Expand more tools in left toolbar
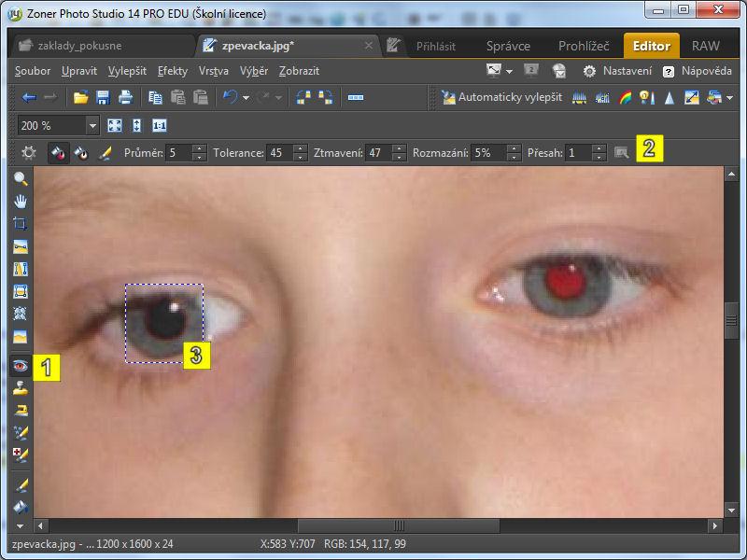This screenshot has height=560, width=747. tap(20, 526)
